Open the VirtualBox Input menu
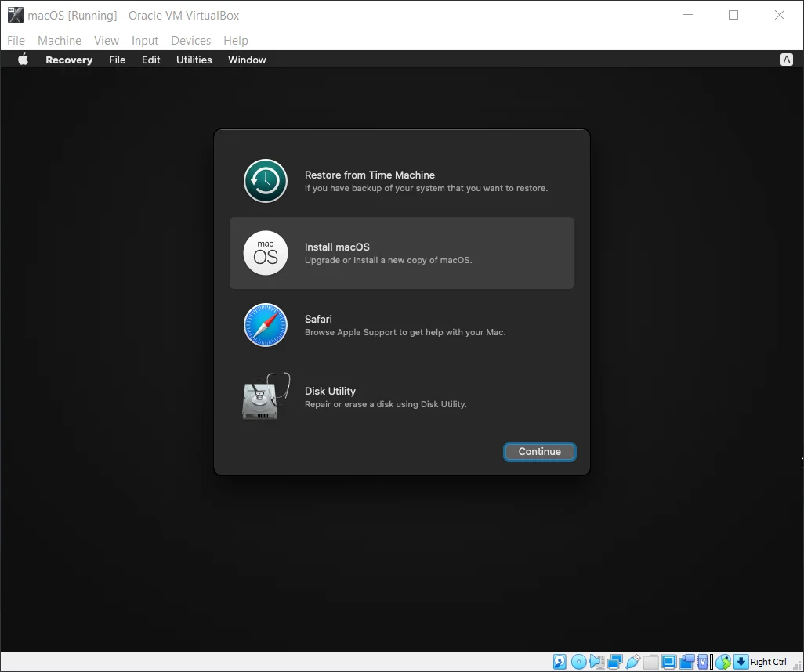The width and height of the screenshot is (804, 672). pos(145,41)
